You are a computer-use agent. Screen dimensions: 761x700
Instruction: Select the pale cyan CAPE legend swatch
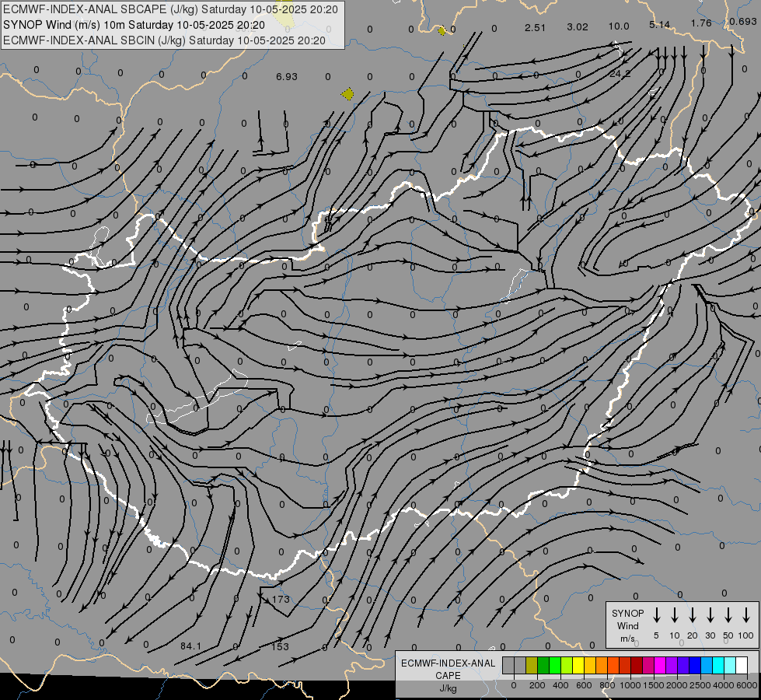(730, 666)
